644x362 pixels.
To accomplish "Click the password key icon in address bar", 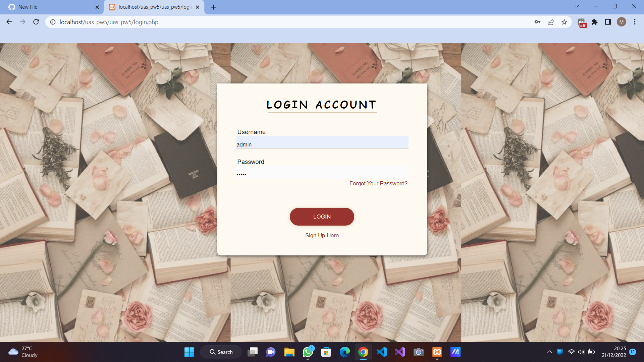I will coord(537,22).
